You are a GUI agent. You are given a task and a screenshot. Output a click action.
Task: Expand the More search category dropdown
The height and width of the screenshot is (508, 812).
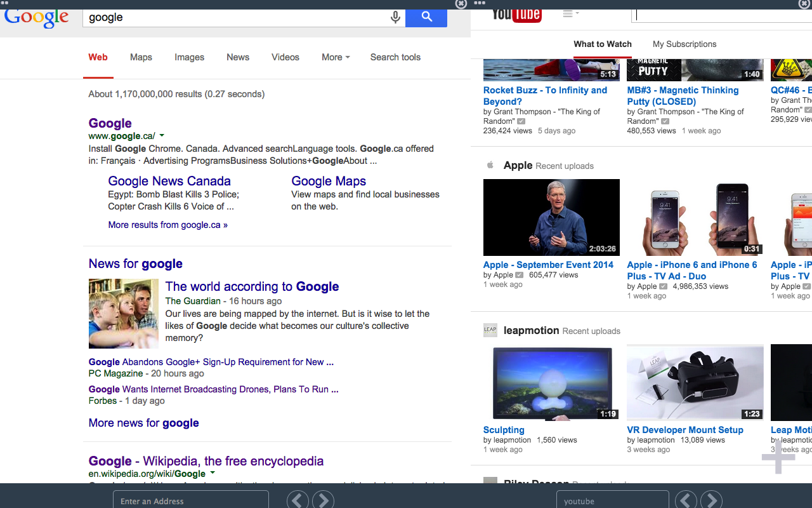[336, 57]
